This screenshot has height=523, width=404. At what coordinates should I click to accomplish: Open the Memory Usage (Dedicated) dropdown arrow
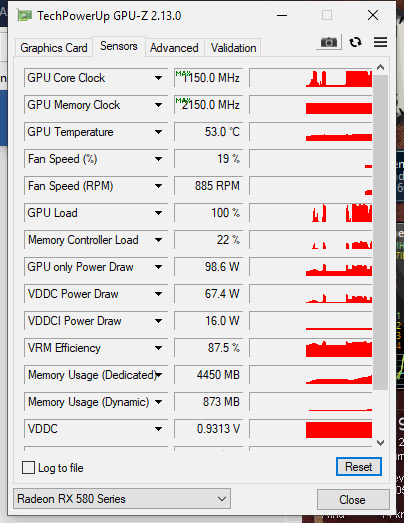pyautogui.click(x=159, y=375)
